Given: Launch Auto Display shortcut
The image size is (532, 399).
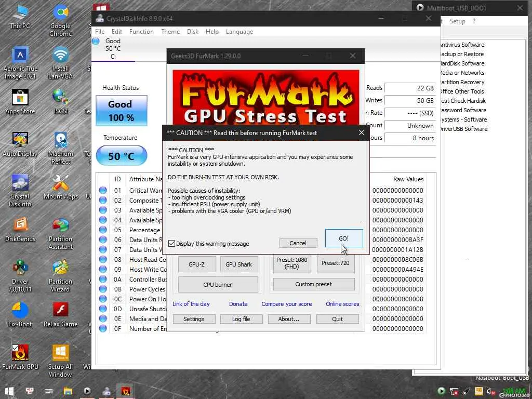Looking at the screenshot, I should (x=20, y=144).
